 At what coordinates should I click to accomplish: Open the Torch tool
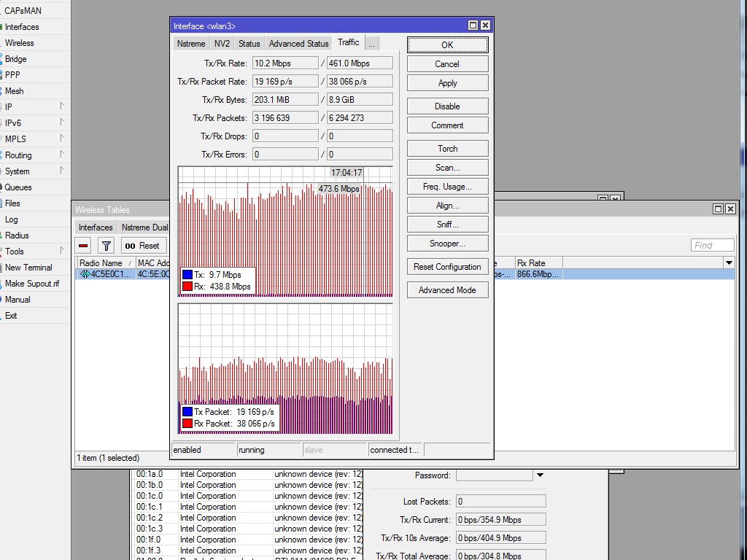click(x=447, y=149)
